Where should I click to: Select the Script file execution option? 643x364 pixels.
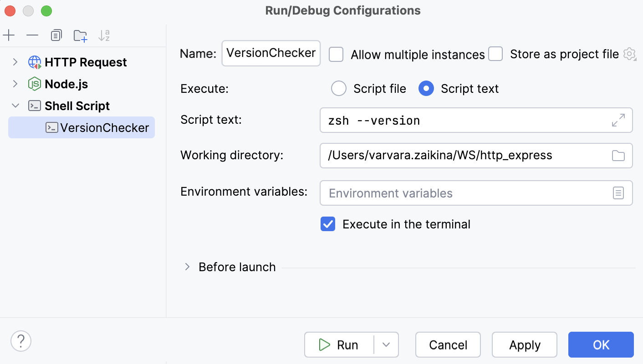click(x=339, y=88)
